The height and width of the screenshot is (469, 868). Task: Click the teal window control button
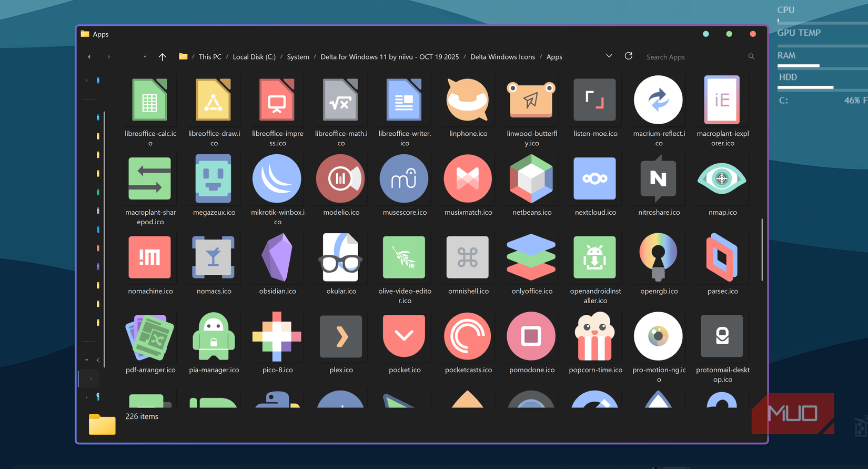(x=706, y=34)
